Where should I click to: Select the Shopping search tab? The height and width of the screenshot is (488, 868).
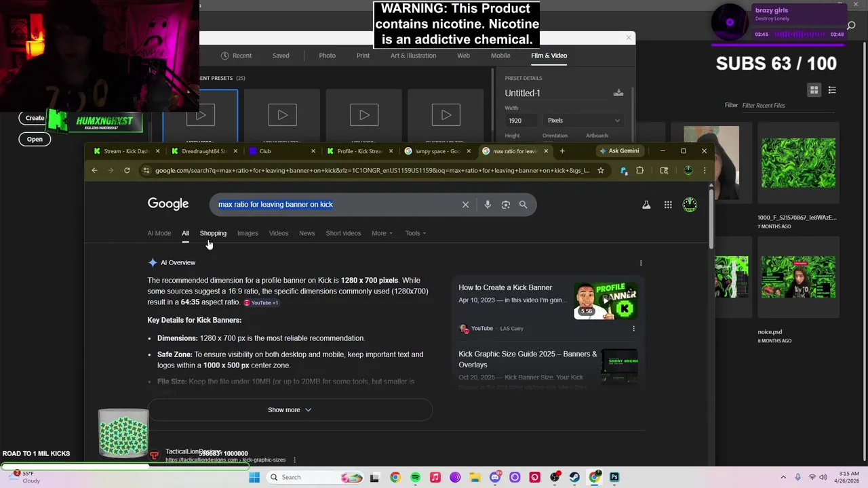213,233
